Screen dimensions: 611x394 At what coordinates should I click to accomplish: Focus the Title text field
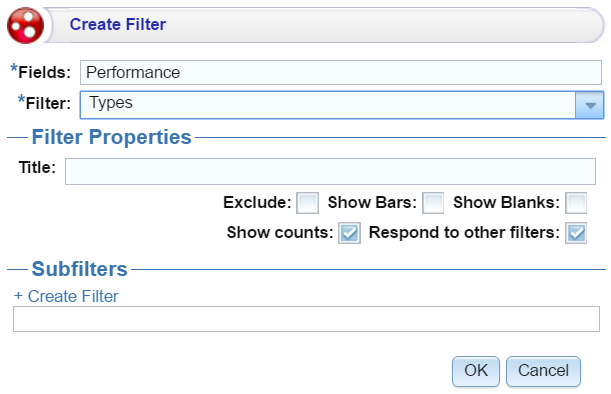pos(330,171)
